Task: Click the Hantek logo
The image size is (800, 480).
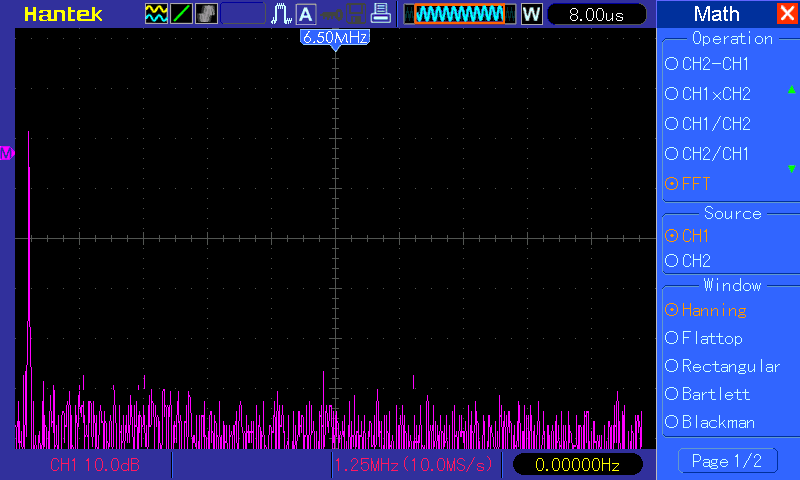Action: tap(63, 14)
